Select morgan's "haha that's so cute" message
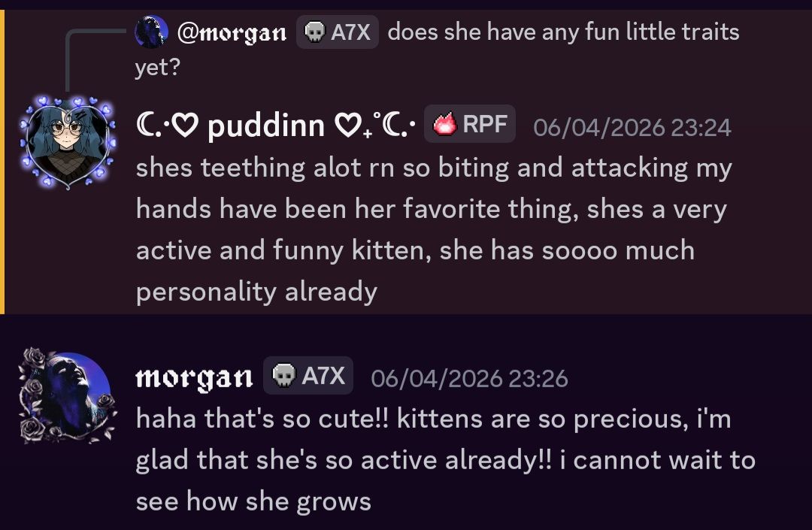Image resolution: width=812 pixels, height=530 pixels. click(444, 459)
